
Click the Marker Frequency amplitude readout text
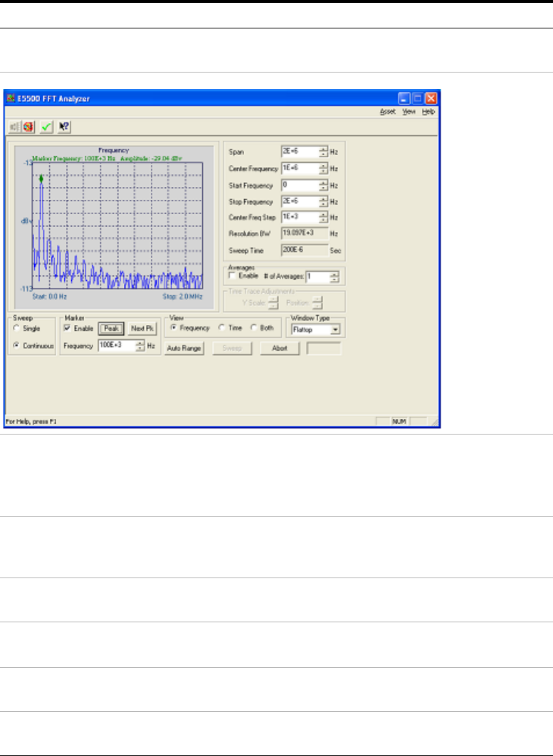click(107, 158)
